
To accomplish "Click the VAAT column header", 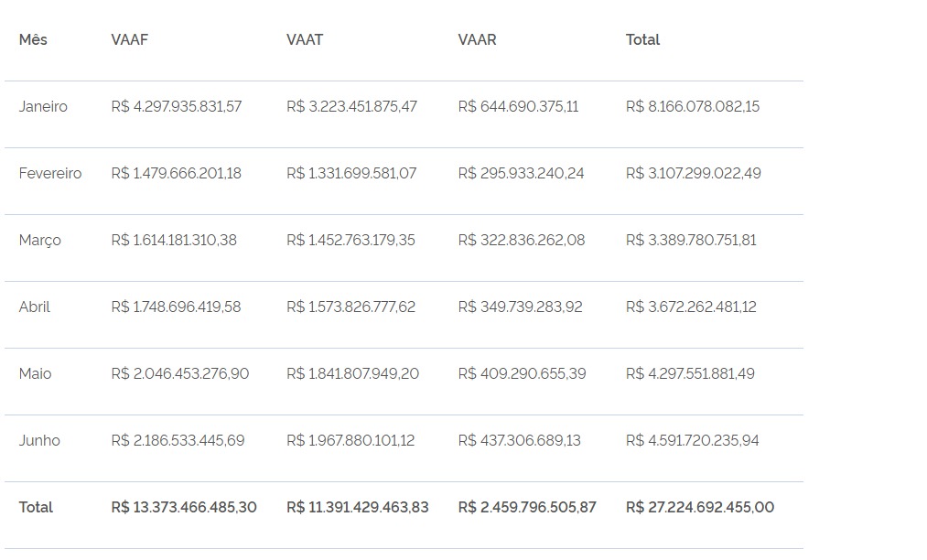I will coord(305,39).
